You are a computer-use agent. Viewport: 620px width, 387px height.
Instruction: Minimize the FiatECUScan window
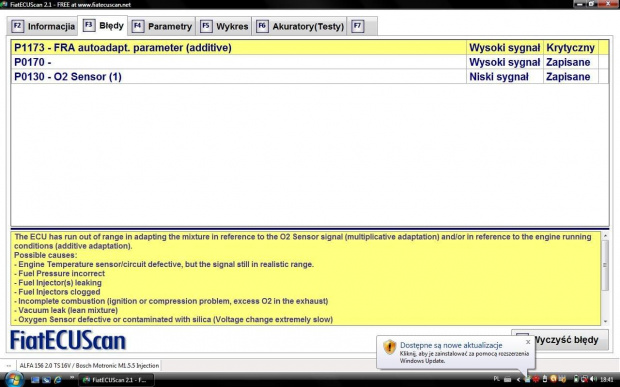[580, 4]
